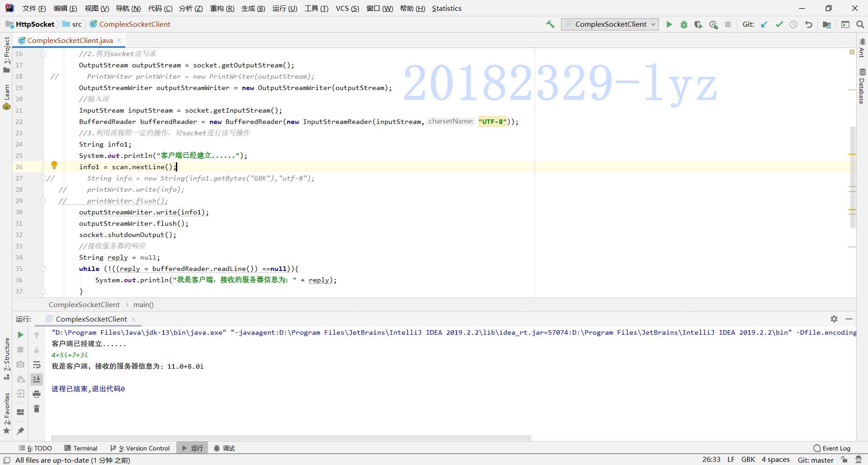
Task: Open Search Everywhere magnifier icon
Action: 860,24
